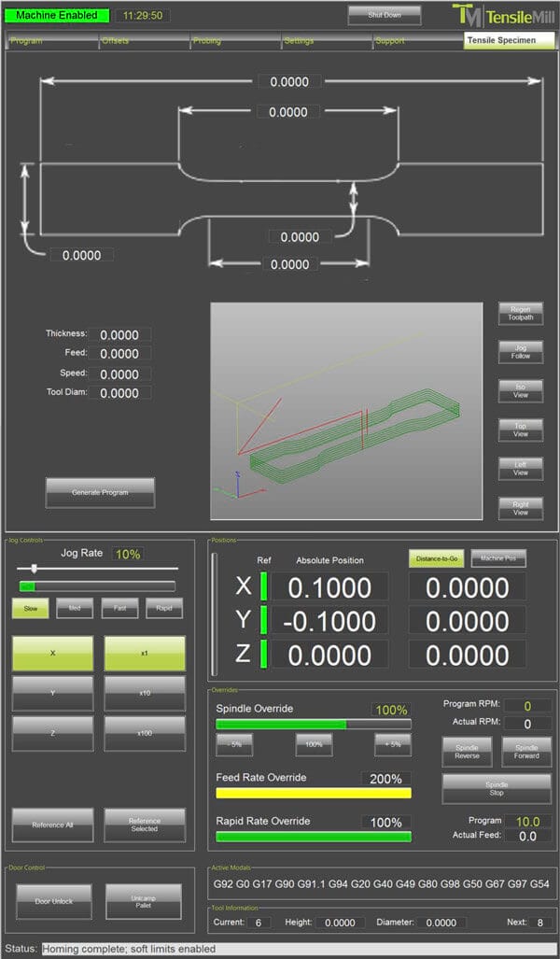Switch to Top View
This screenshot has width=560, height=959.
pos(520,430)
